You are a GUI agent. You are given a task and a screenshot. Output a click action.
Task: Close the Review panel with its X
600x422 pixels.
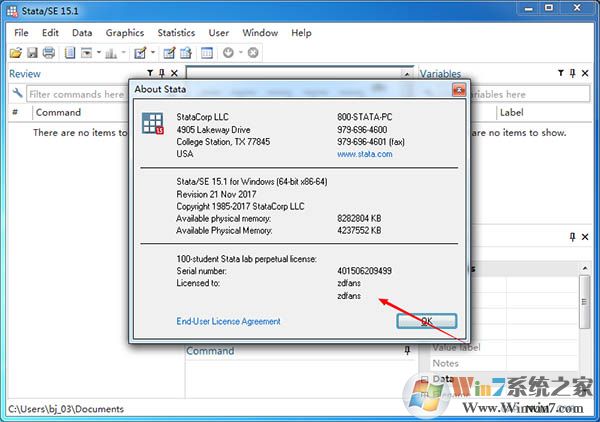pyautogui.click(x=174, y=73)
